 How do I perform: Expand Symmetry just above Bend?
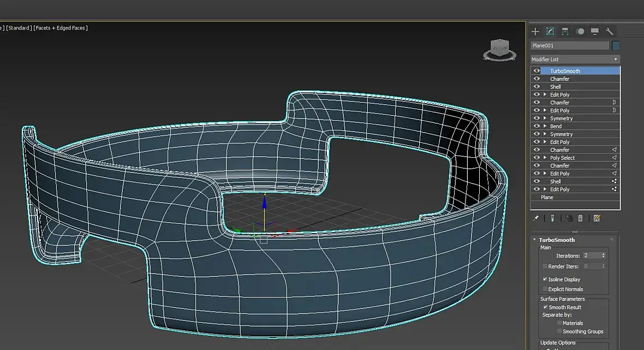[545, 118]
